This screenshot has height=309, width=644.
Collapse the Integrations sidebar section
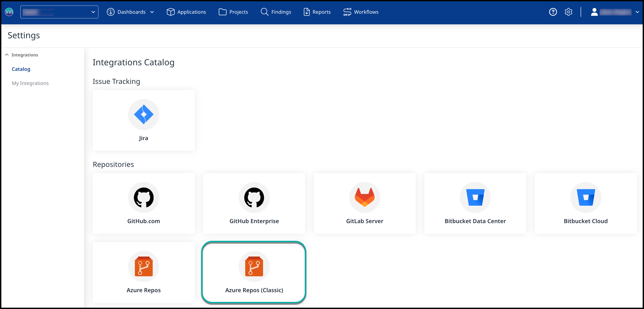pyautogui.click(x=7, y=55)
